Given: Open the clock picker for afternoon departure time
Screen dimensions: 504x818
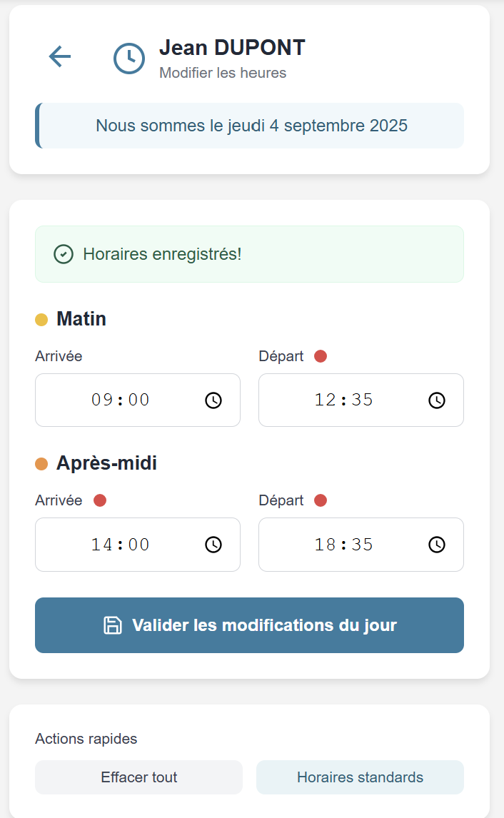Looking at the screenshot, I should coord(436,545).
